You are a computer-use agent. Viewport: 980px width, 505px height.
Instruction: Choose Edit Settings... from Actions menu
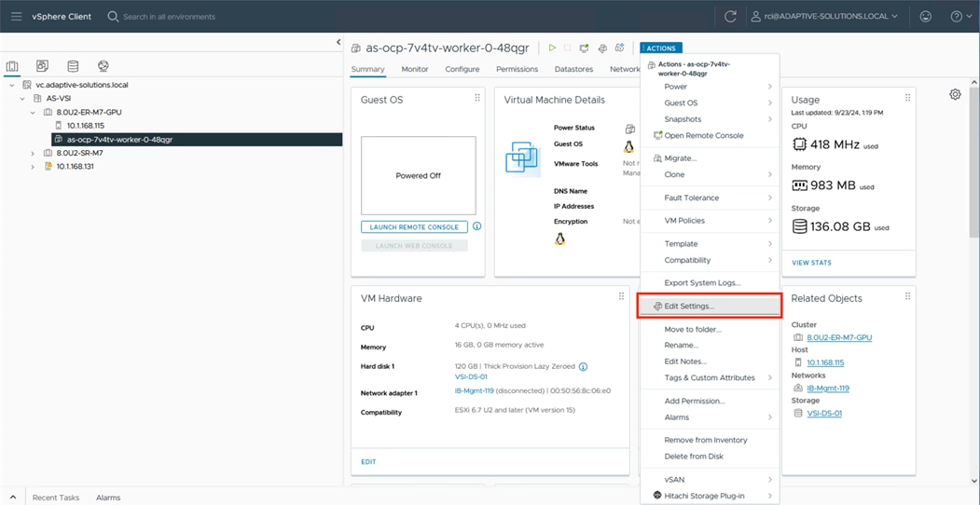(x=710, y=307)
